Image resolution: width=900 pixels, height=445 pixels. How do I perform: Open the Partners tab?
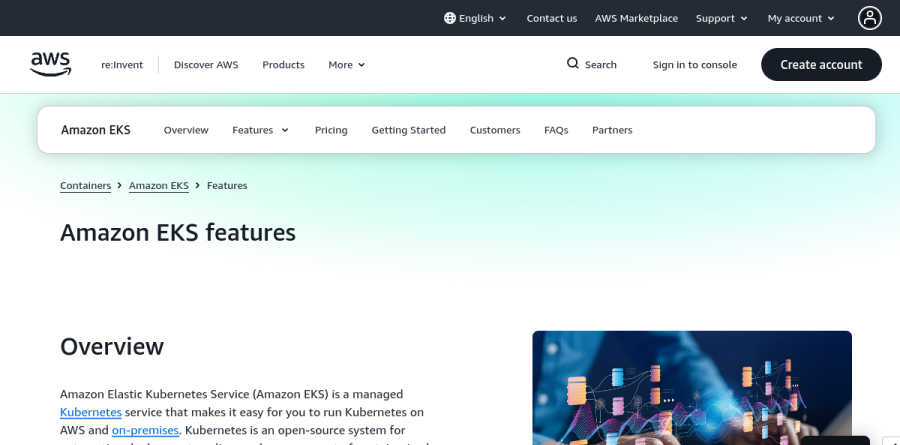612,130
